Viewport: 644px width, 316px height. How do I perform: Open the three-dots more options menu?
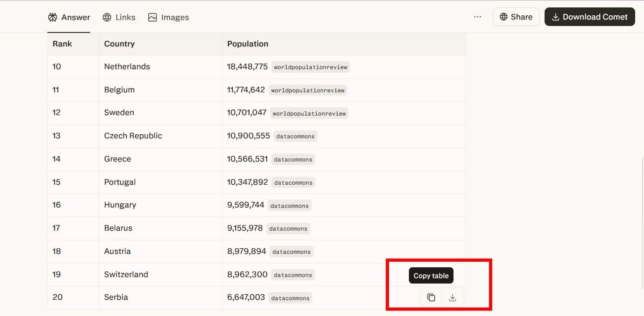[x=478, y=17]
